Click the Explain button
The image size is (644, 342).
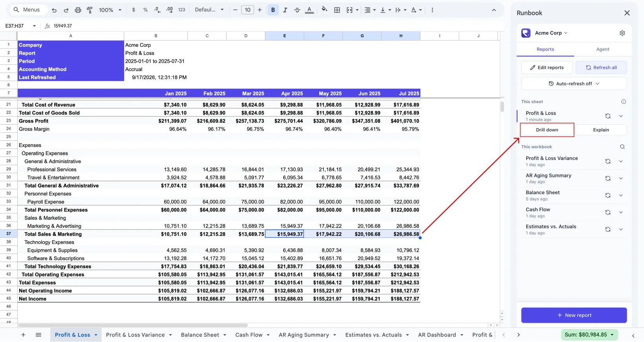[x=601, y=130]
